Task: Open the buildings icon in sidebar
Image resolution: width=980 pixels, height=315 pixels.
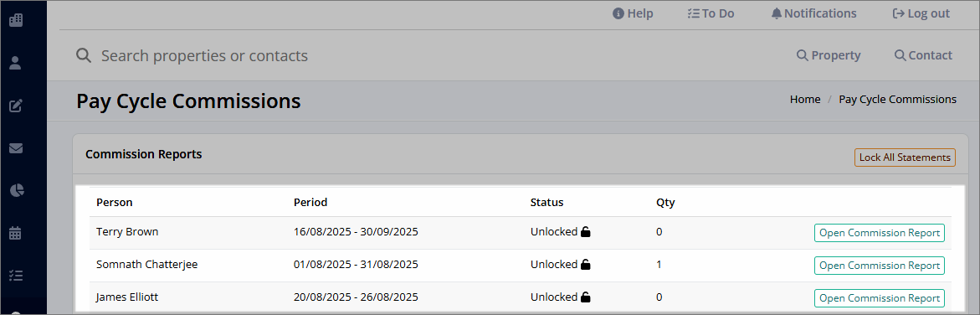Action: [x=16, y=20]
